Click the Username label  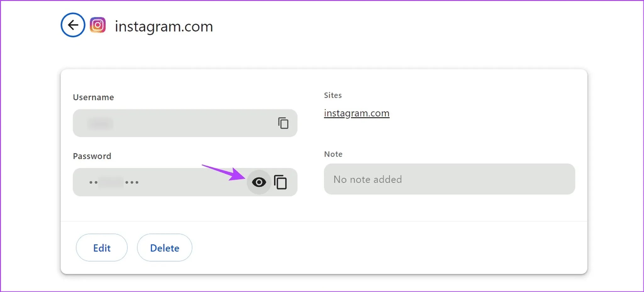93,97
